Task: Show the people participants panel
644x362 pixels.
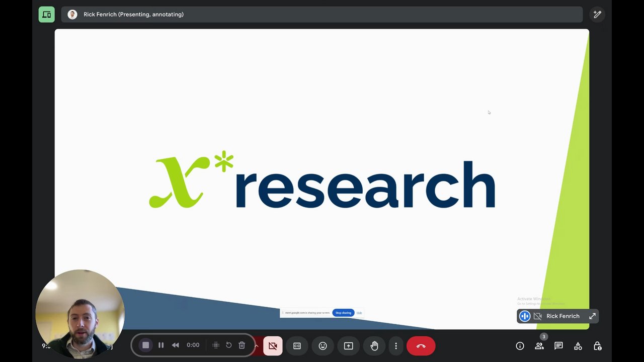Action: pyautogui.click(x=539, y=346)
